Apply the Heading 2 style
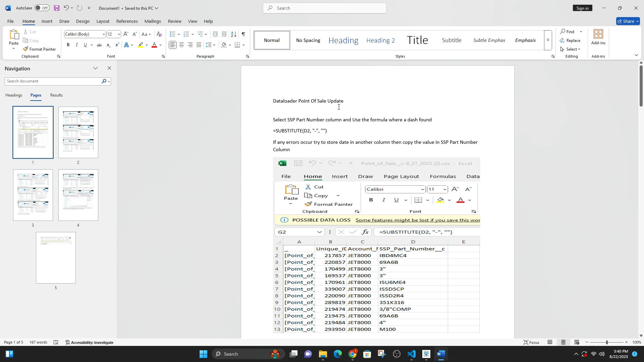 coord(380,40)
